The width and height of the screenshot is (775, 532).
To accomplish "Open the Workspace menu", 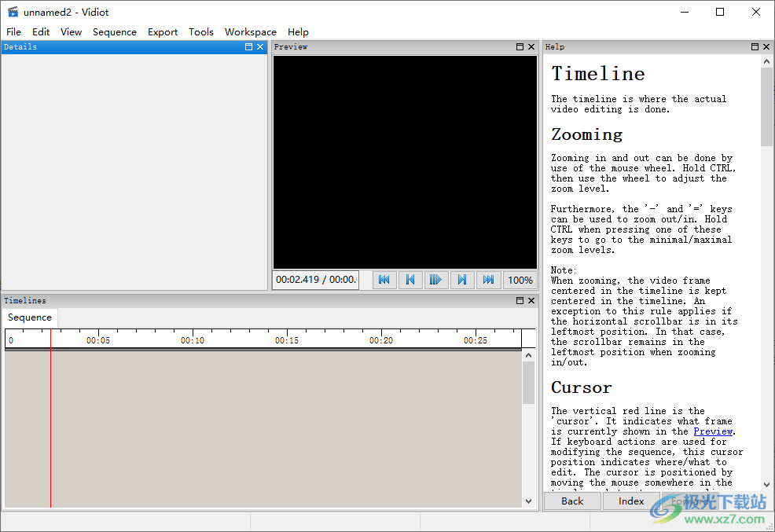I will click(251, 31).
